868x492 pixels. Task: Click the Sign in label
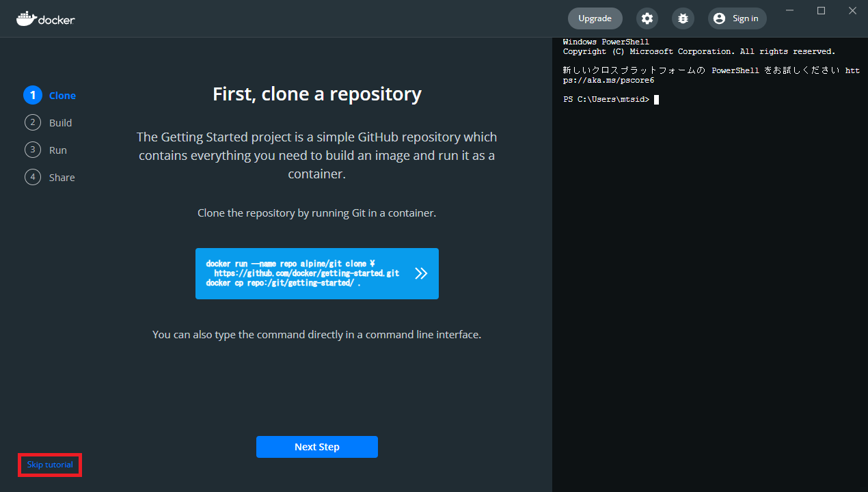click(746, 18)
